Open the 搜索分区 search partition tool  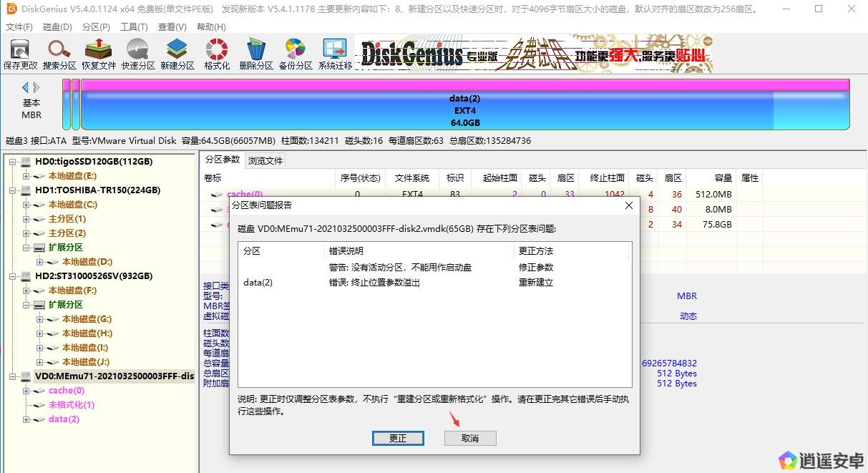[x=59, y=54]
